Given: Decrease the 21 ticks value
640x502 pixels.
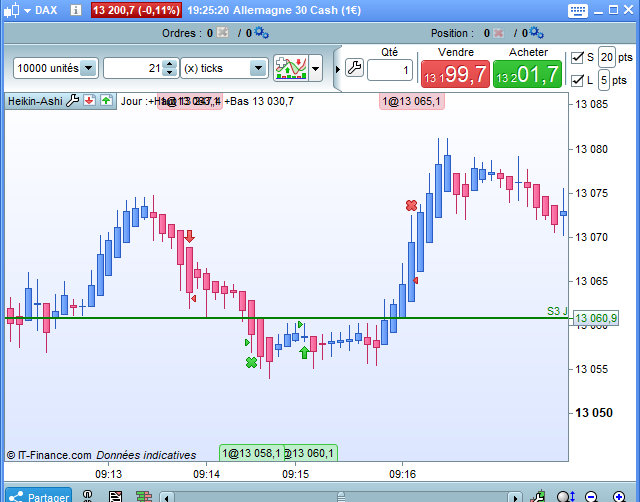Looking at the screenshot, I should click(169, 72).
